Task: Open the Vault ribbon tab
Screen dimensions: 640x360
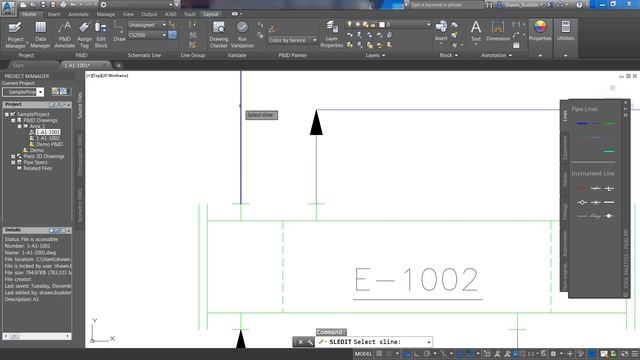Action: 189,14
